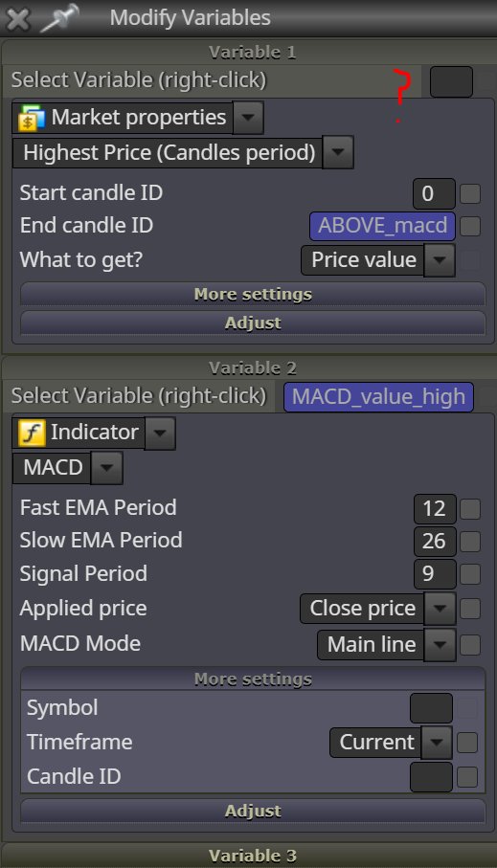Change Applied price Close price dropdown

point(440,609)
